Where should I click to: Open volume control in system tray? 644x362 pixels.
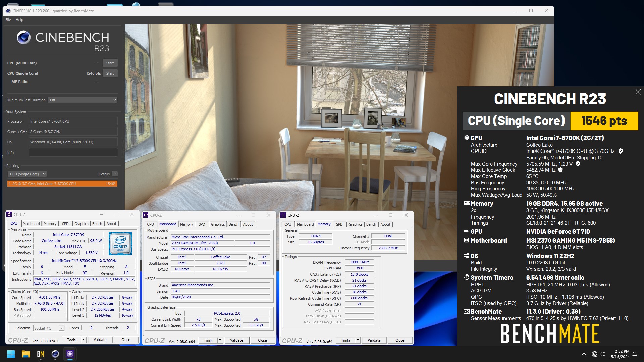[x=603, y=354]
